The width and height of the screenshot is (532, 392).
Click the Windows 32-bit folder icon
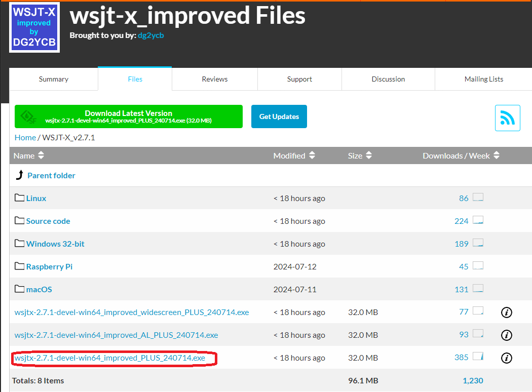(19, 243)
